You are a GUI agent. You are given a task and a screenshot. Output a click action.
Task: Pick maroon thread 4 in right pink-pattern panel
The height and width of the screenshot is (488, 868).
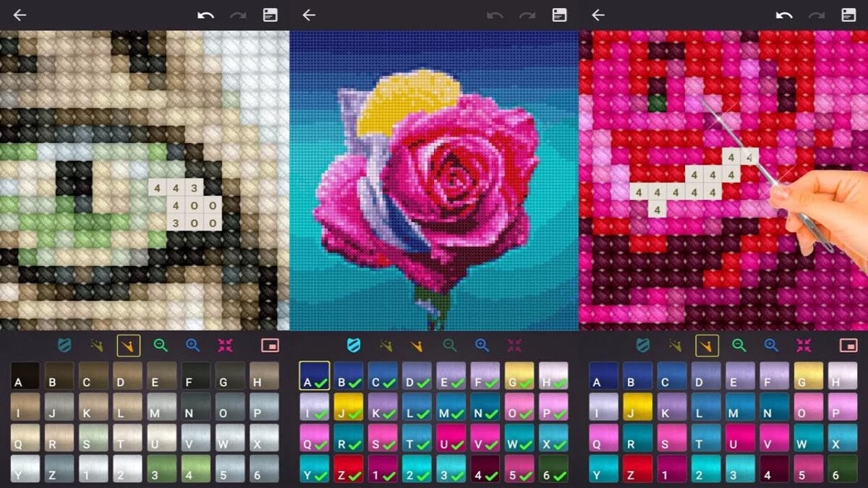775,468
